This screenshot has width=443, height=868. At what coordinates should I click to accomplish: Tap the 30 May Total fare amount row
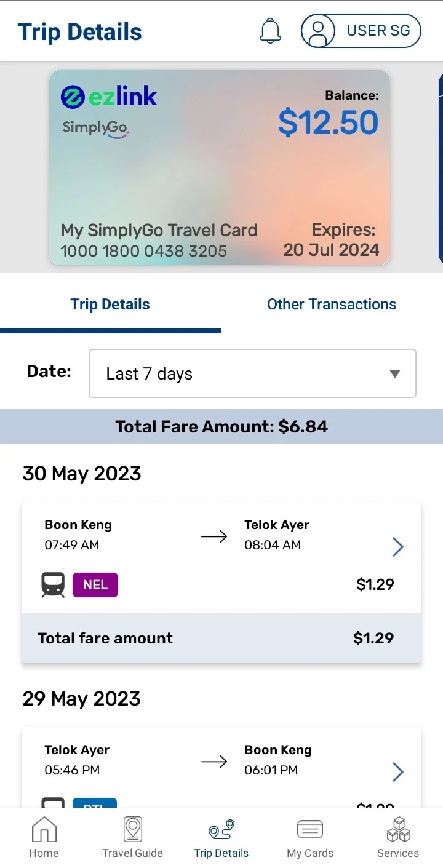pyautogui.click(x=221, y=638)
